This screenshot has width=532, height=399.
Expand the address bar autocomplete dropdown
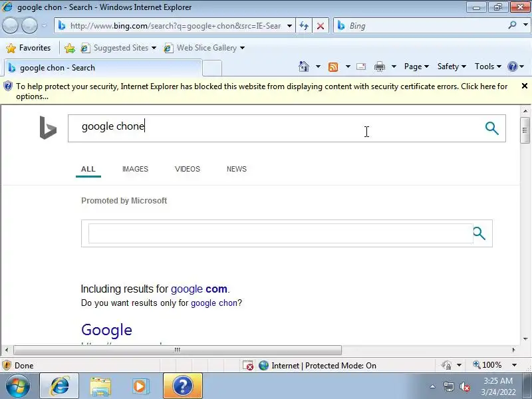pos(289,26)
